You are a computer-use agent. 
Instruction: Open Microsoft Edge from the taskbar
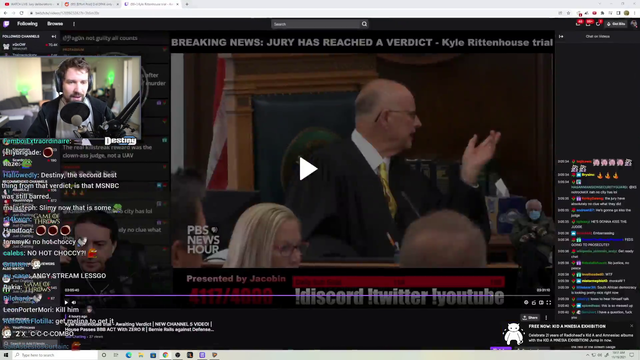[129, 355]
